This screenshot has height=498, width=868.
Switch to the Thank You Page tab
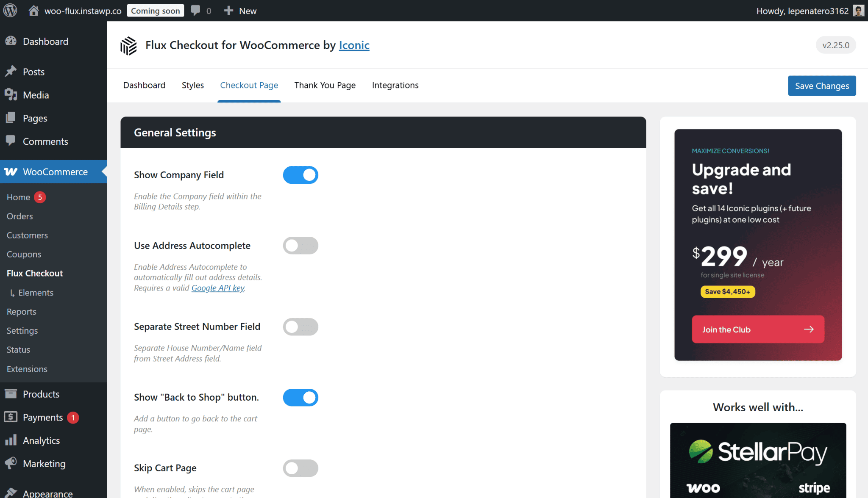click(325, 85)
